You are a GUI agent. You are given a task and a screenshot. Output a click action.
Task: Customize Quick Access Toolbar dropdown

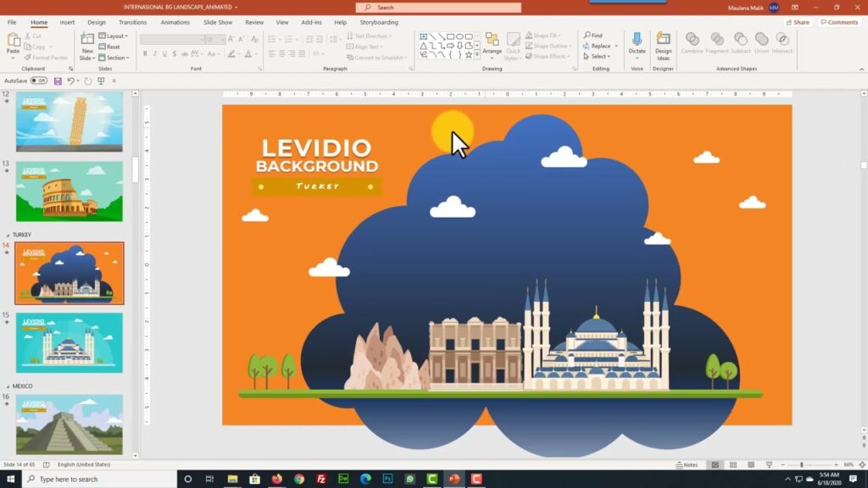(x=114, y=80)
